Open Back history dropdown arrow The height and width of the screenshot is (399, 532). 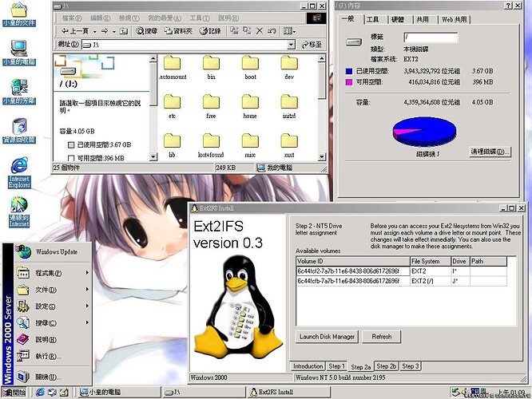95,32
